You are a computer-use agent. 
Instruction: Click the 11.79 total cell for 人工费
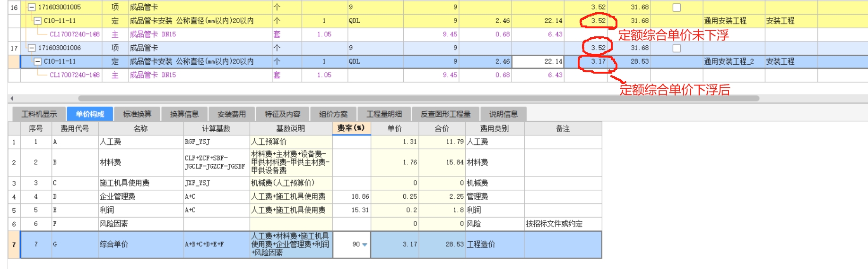pyautogui.click(x=442, y=142)
